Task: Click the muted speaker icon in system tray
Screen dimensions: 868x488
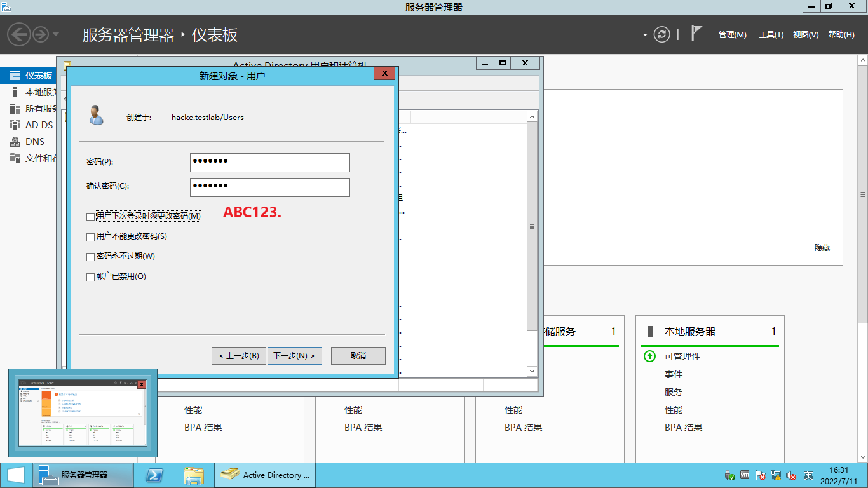Action: click(x=790, y=475)
